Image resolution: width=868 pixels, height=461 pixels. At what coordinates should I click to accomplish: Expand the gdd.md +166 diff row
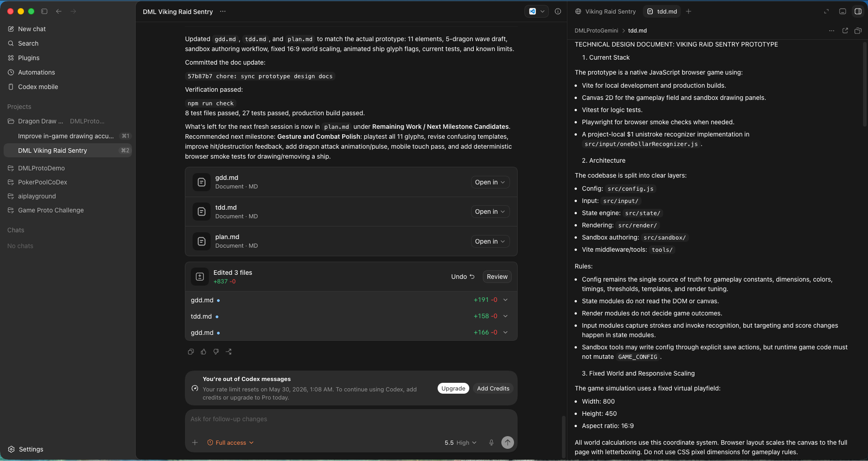(351, 333)
